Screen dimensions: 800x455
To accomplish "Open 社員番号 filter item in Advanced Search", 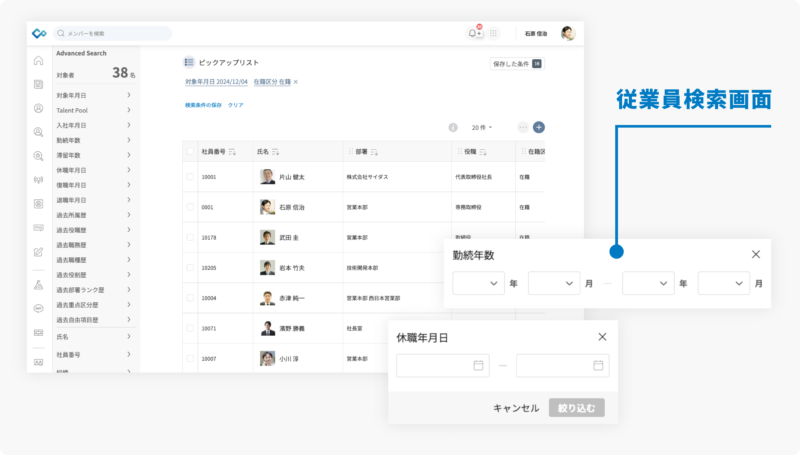I will tap(93, 355).
